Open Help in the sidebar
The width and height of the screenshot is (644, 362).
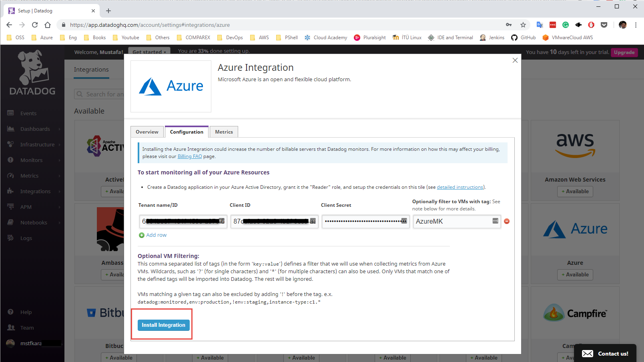(x=26, y=312)
